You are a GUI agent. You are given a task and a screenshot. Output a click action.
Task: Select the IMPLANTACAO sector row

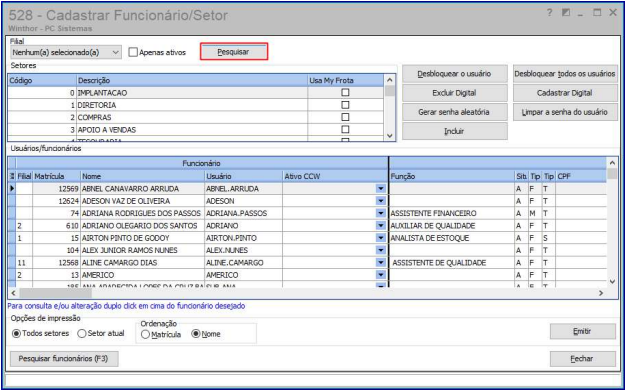pyautogui.click(x=196, y=93)
